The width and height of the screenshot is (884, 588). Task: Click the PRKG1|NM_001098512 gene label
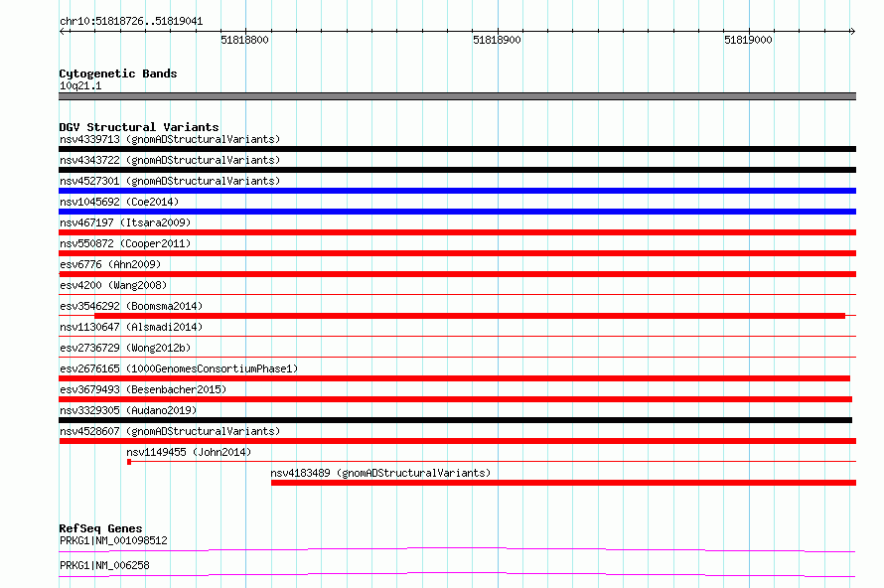pyautogui.click(x=113, y=540)
